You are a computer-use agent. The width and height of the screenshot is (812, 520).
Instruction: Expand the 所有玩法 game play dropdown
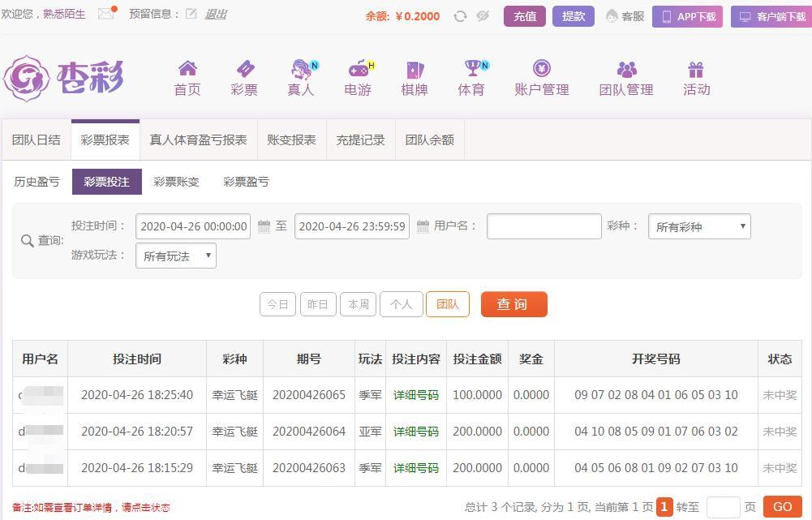pos(176,256)
